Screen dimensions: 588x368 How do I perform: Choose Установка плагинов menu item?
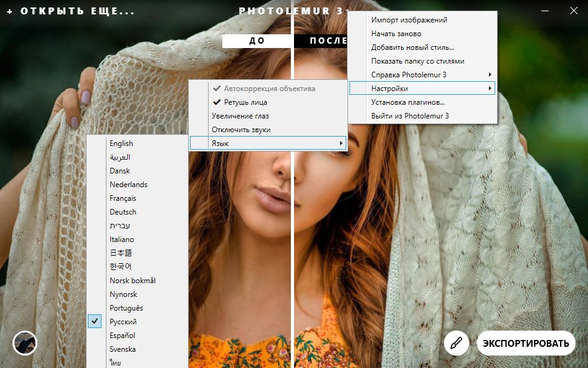pos(422,102)
